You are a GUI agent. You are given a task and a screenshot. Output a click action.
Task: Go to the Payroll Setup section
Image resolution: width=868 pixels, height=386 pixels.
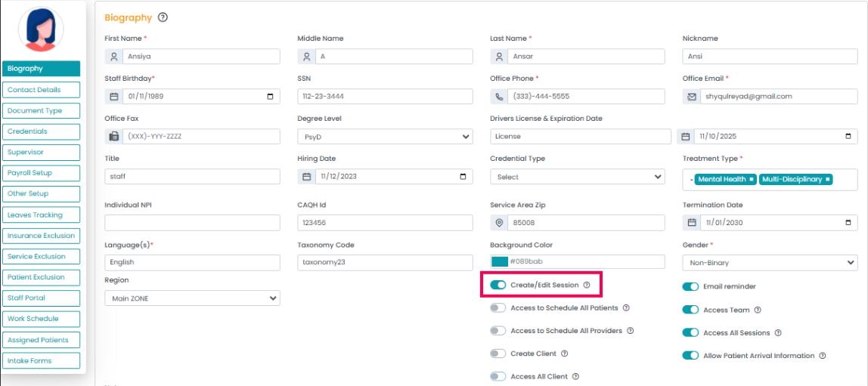41,173
